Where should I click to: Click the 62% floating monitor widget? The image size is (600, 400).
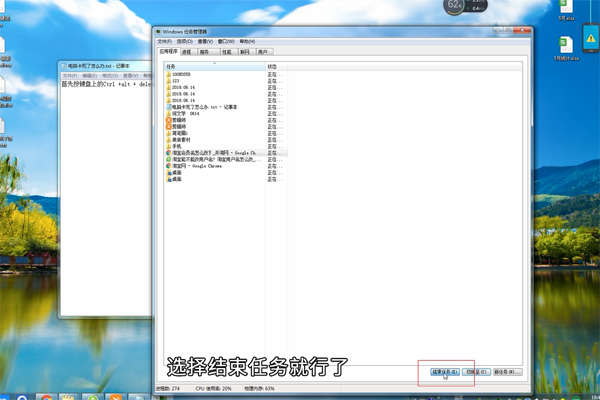pos(465,7)
